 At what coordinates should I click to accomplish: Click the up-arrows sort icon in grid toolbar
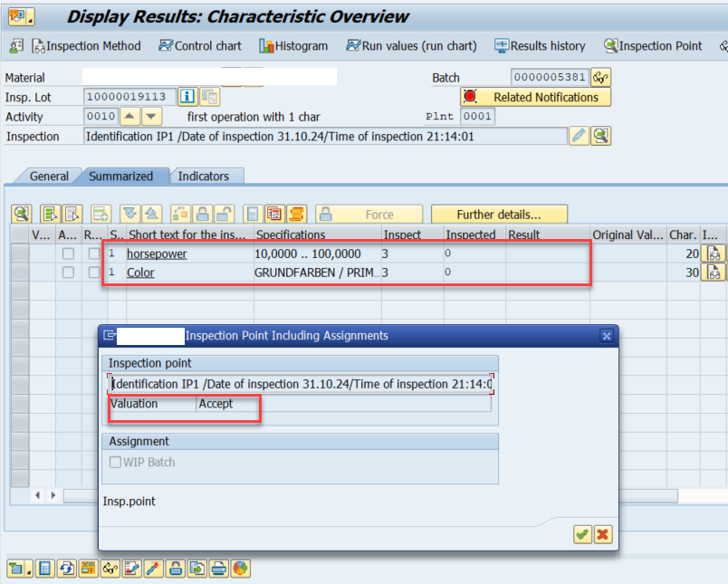tap(151, 214)
